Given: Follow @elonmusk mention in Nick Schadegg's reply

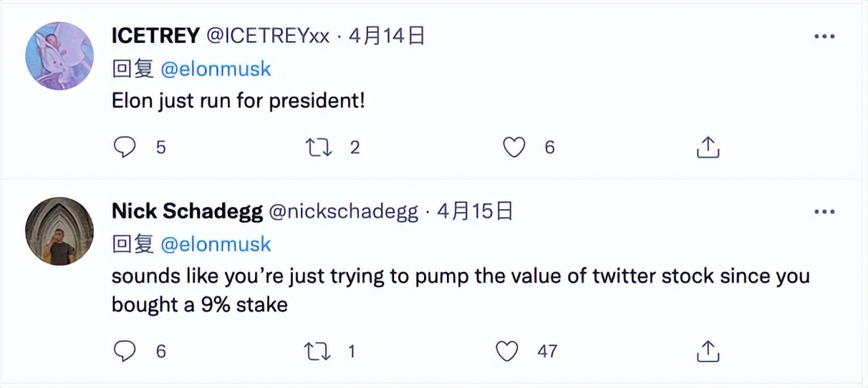Looking at the screenshot, I should tap(216, 244).
